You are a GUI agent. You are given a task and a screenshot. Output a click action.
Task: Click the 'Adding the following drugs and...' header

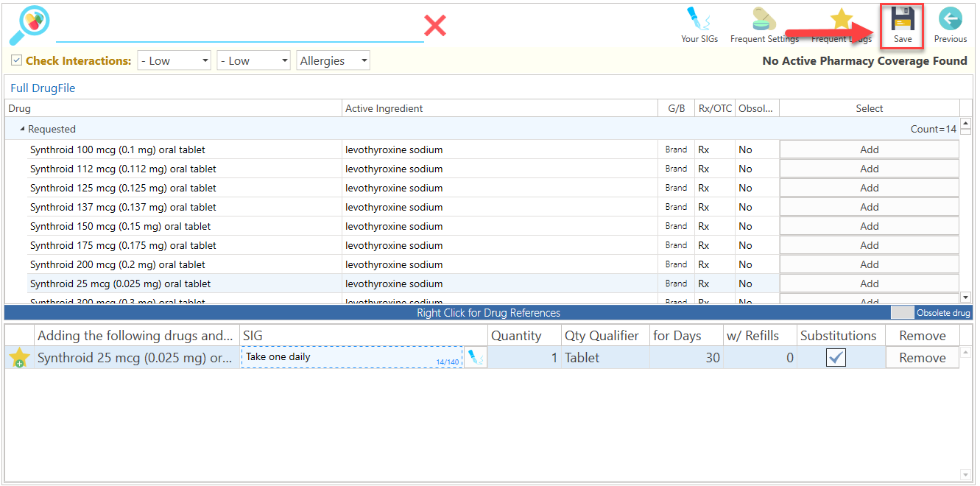(x=138, y=335)
